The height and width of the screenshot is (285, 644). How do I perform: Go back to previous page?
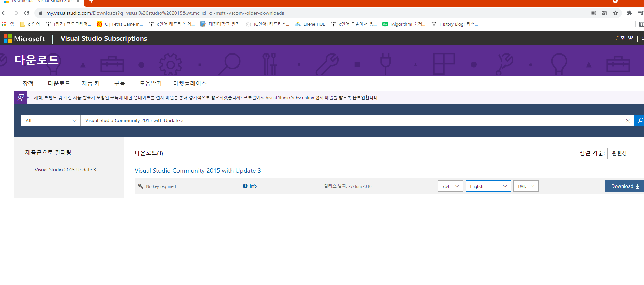(5, 13)
